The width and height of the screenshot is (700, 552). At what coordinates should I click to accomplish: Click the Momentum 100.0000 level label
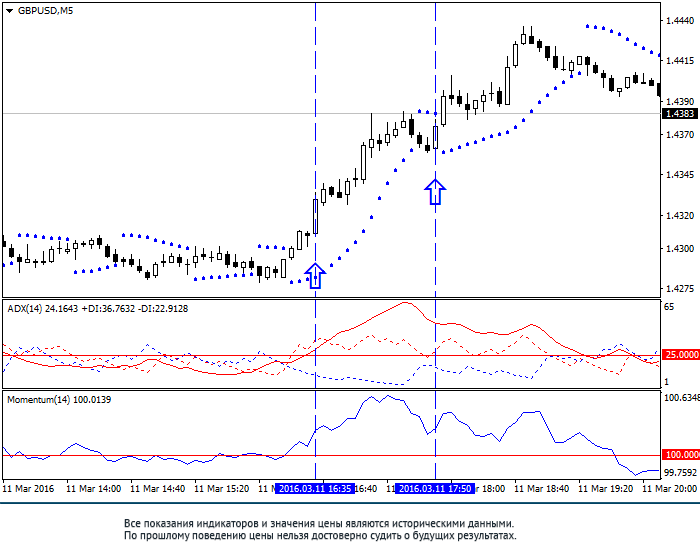[x=681, y=455]
